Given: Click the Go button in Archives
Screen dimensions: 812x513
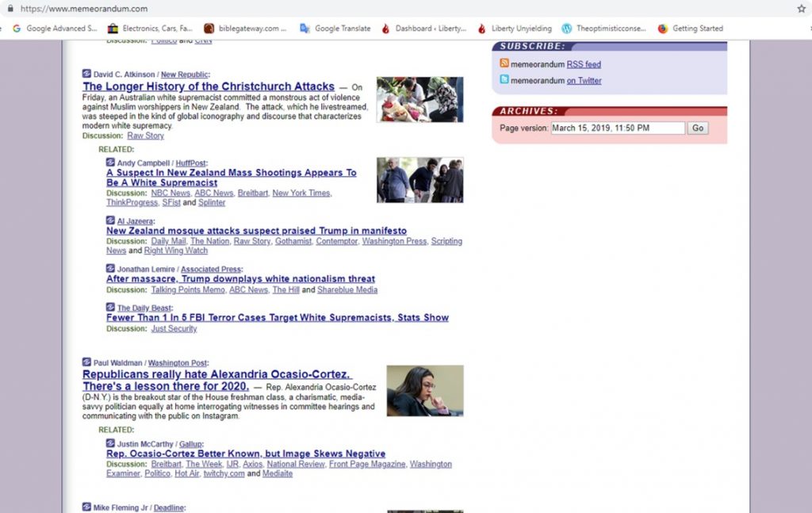Looking at the screenshot, I should click(698, 128).
